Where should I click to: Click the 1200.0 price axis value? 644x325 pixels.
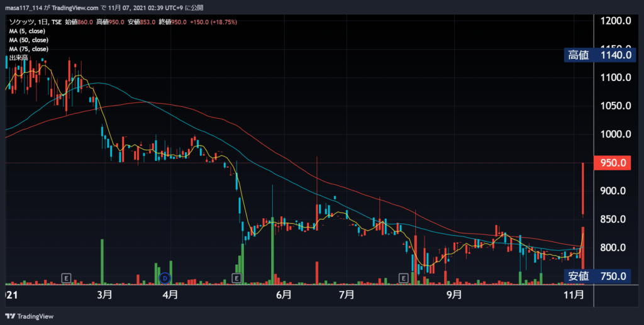[616, 21]
